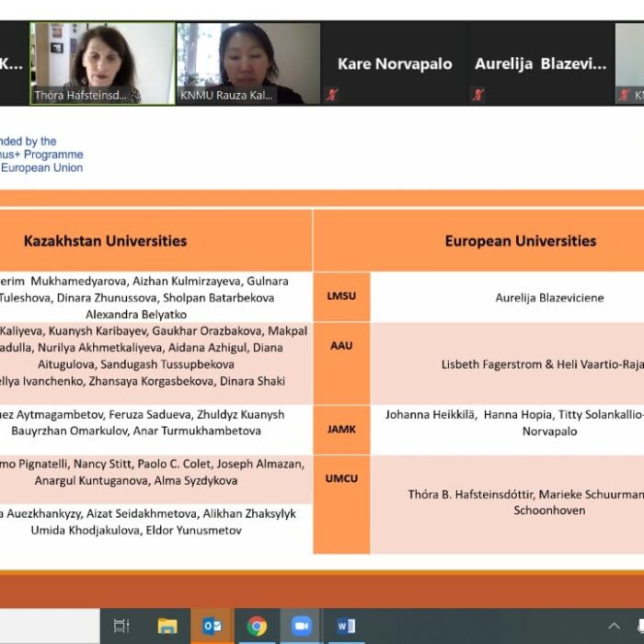The height and width of the screenshot is (644, 644).
Task: Click the "Kazakhstan Universities" table header
Action: click(x=105, y=241)
